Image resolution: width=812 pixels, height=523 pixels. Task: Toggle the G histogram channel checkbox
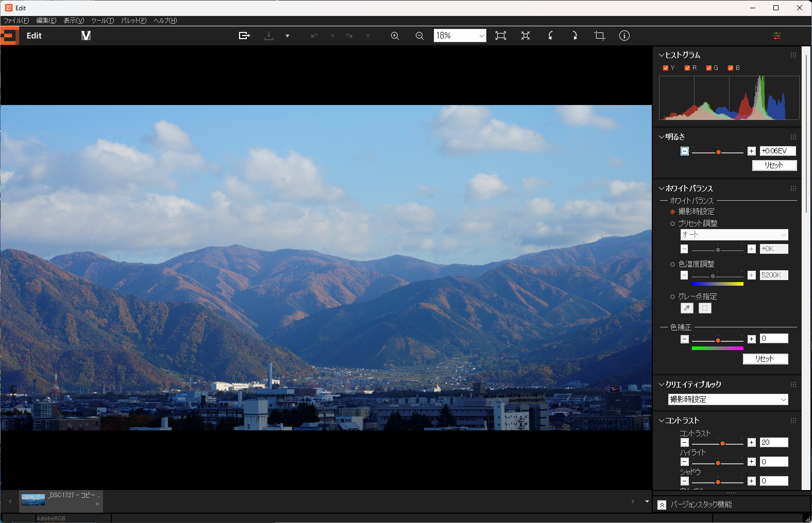(x=709, y=68)
